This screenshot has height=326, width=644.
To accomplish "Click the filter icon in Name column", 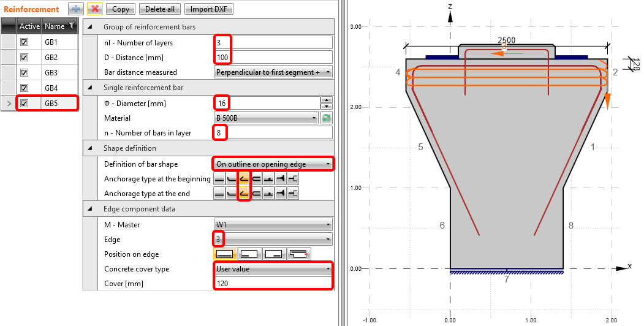I will click(71, 26).
